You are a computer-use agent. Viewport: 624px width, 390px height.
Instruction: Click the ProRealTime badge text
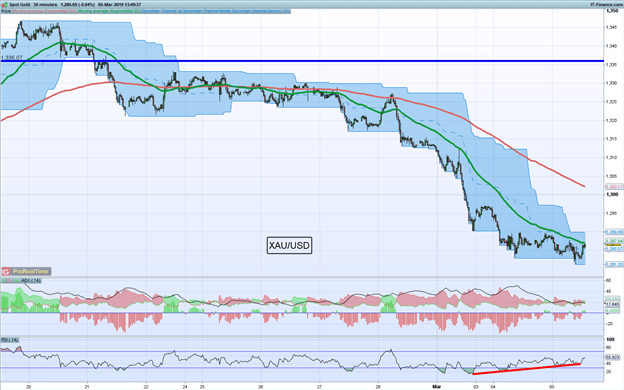click(30, 271)
